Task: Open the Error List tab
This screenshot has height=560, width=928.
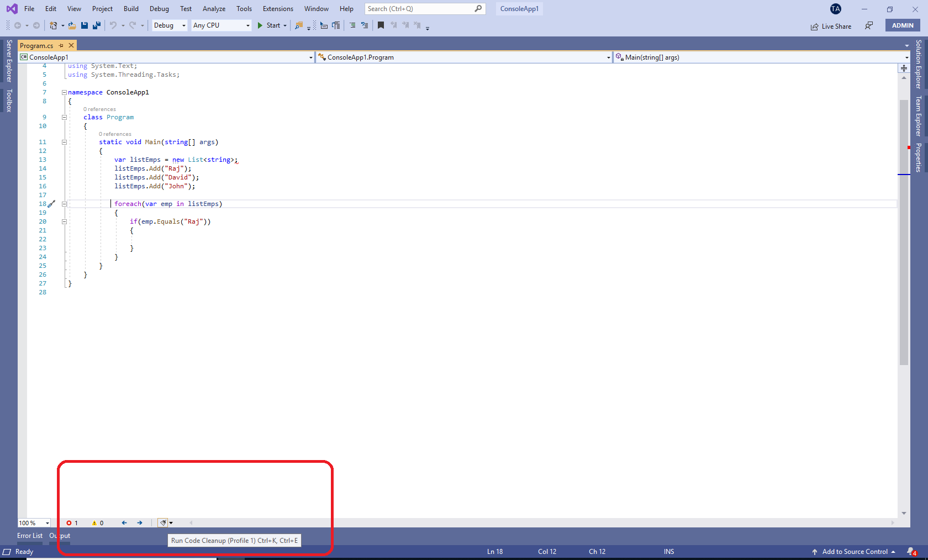Action: [30, 536]
